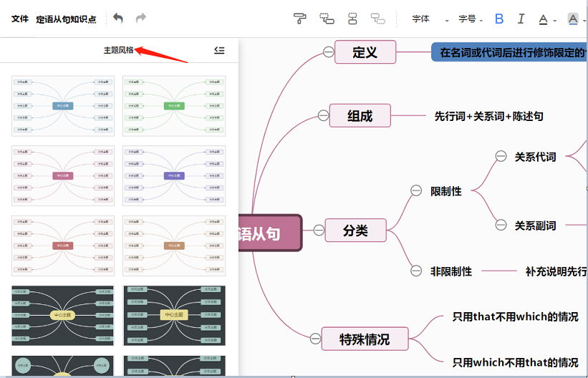Collapse the 关系代词 branch

[501, 156]
